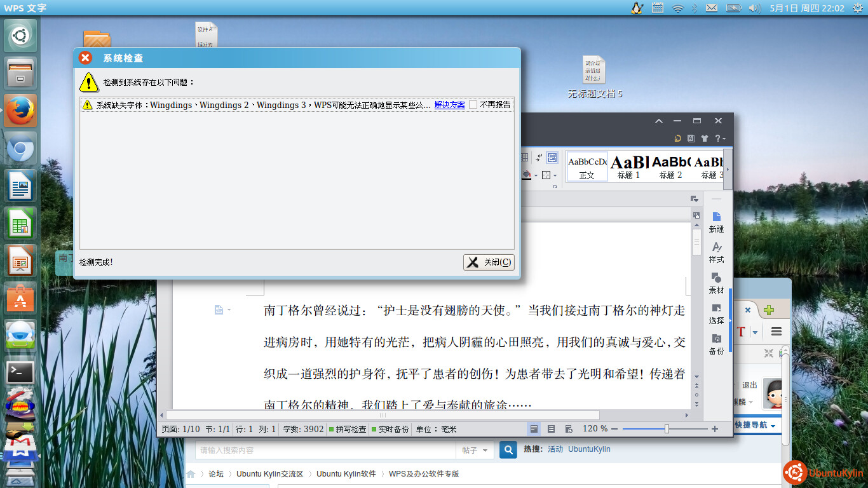The height and width of the screenshot is (488, 868).
Task: Open the 素材 (Materials) side panel
Action: (716, 283)
